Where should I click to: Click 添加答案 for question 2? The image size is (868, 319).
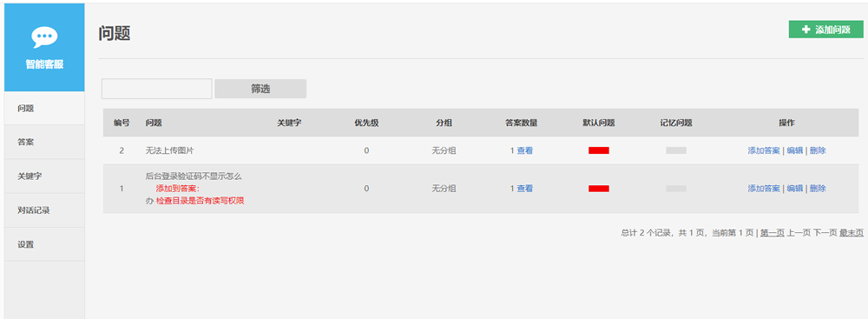point(764,150)
